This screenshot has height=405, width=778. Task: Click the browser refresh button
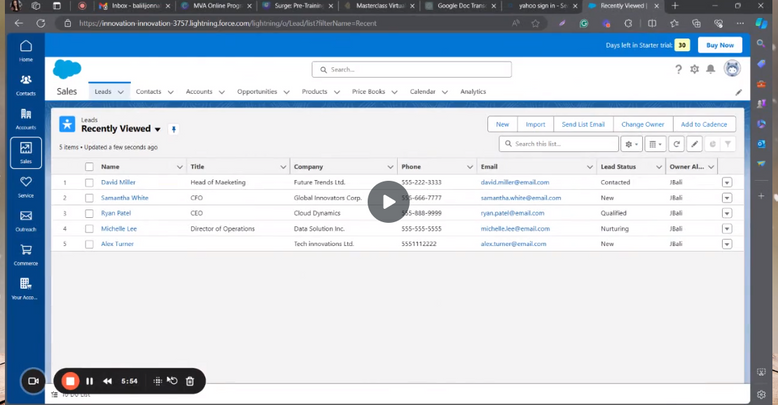tap(41, 23)
